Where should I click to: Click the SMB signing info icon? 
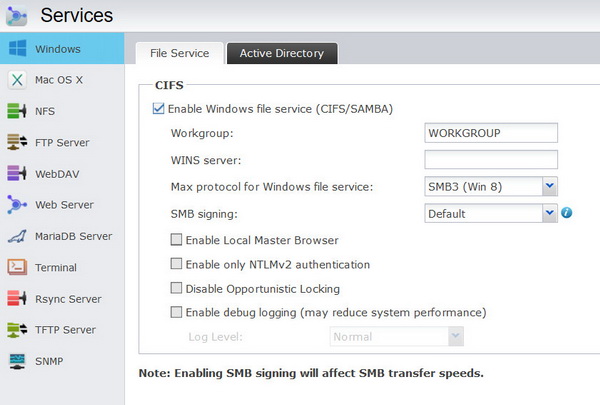pos(566,213)
